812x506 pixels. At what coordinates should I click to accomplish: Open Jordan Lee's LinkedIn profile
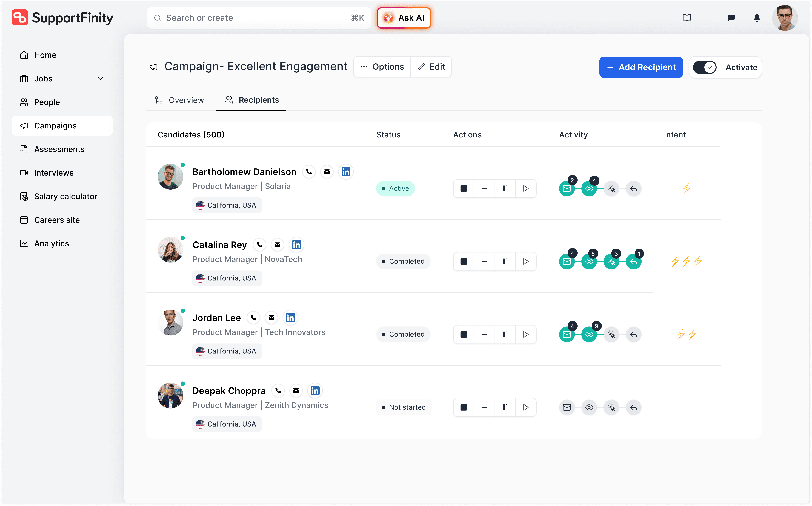pyautogui.click(x=290, y=317)
